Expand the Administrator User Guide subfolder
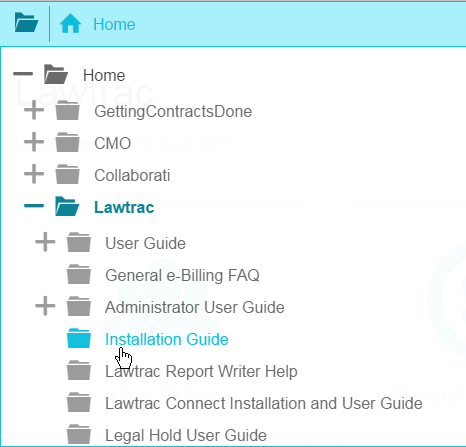 [45, 306]
